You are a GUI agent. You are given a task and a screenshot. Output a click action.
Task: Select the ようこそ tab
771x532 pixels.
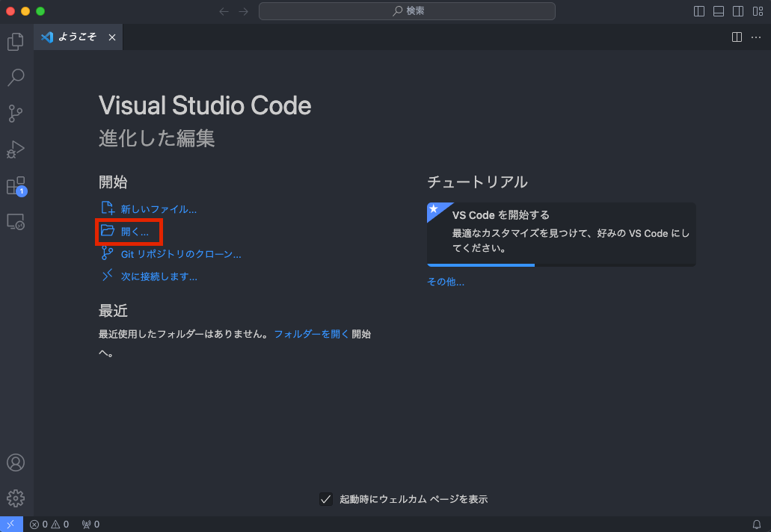pyautogui.click(x=77, y=37)
